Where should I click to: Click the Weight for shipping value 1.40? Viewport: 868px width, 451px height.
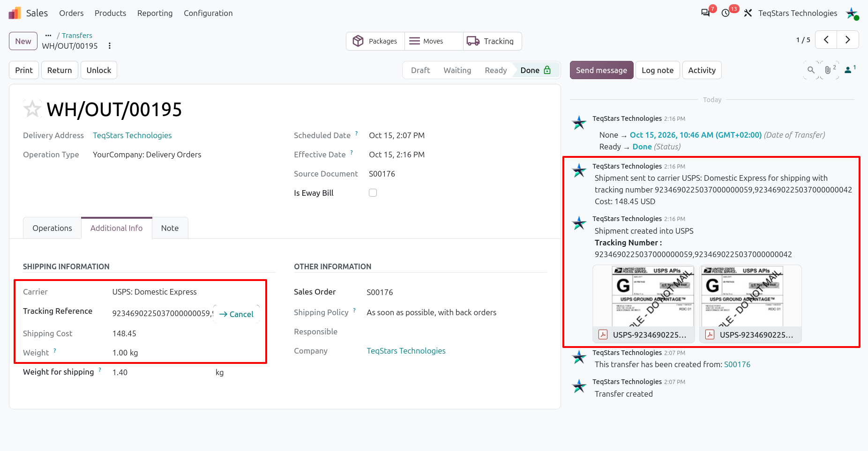click(x=120, y=372)
